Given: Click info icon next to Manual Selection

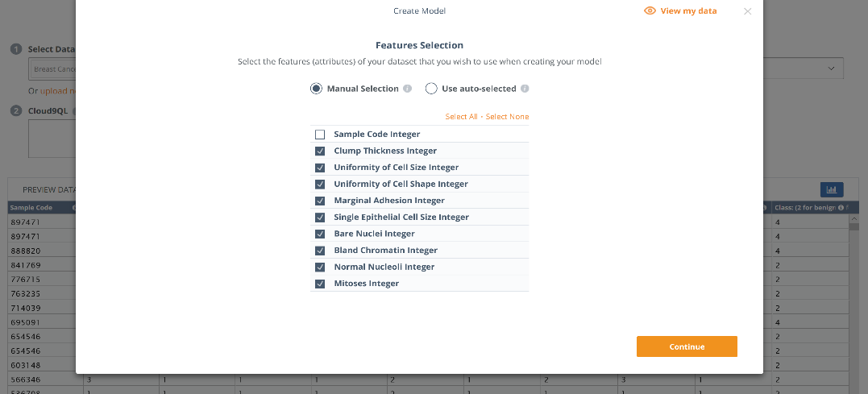Looking at the screenshot, I should pos(408,89).
